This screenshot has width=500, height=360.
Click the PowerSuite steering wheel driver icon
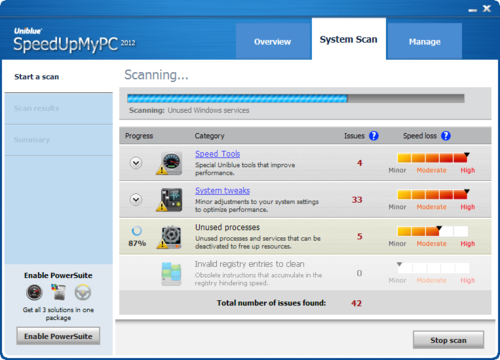[83, 292]
